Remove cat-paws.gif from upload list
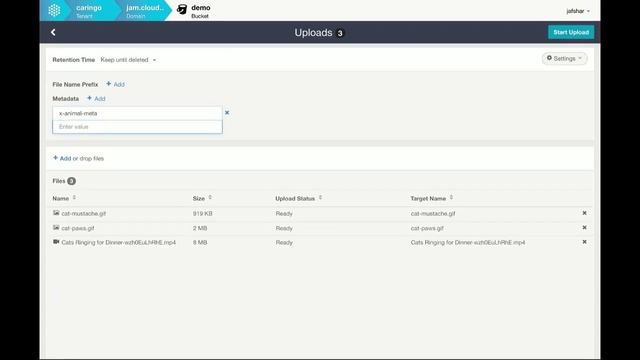This screenshot has height=360, width=640. pyautogui.click(x=584, y=227)
